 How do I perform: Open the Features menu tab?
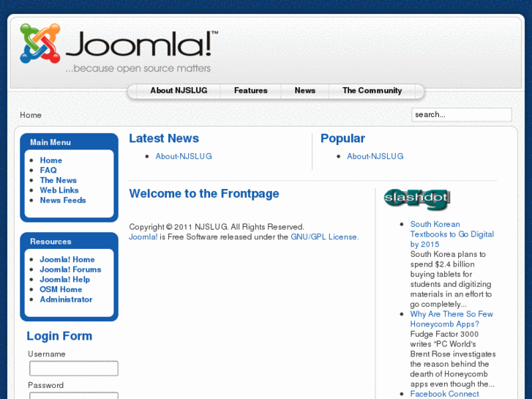(x=251, y=91)
